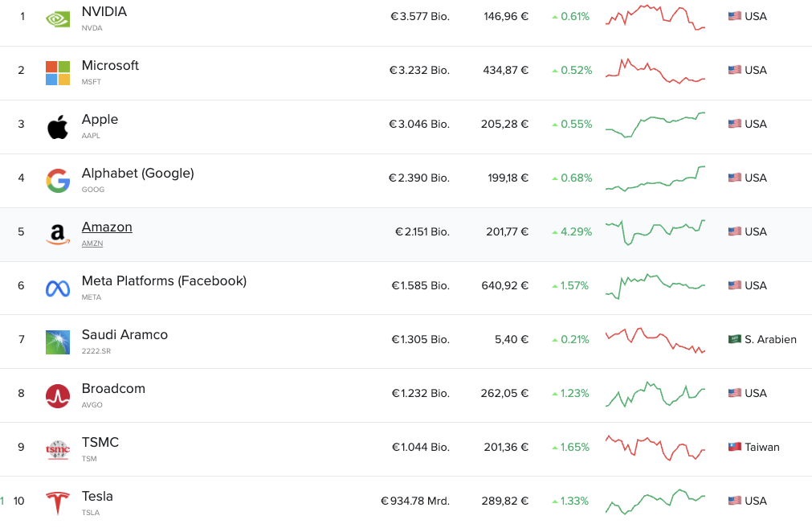Click the Amazon logo icon
Image resolution: width=812 pixels, height=528 pixels.
(58, 235)
